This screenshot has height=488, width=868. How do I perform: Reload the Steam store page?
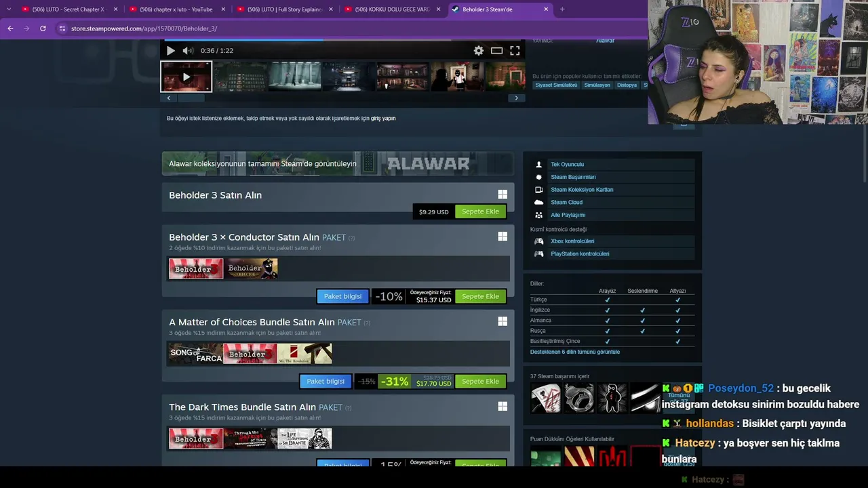(x=43, y=28)
